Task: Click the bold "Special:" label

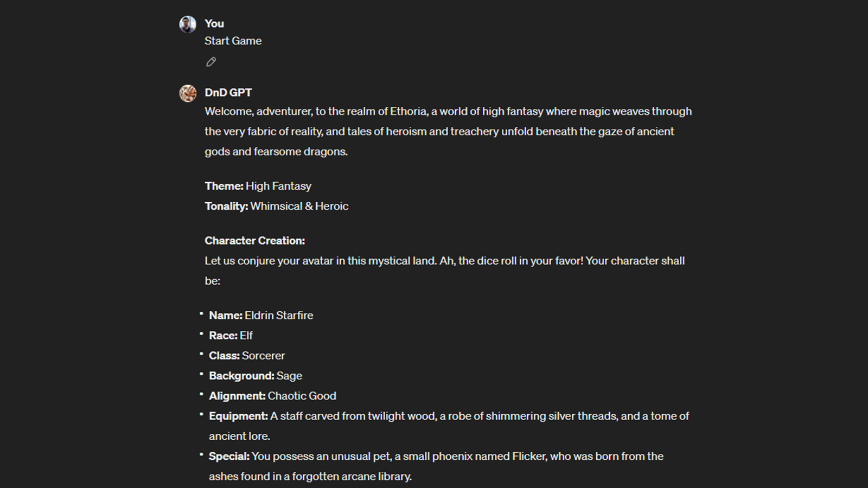Action: tap(229, 456)
